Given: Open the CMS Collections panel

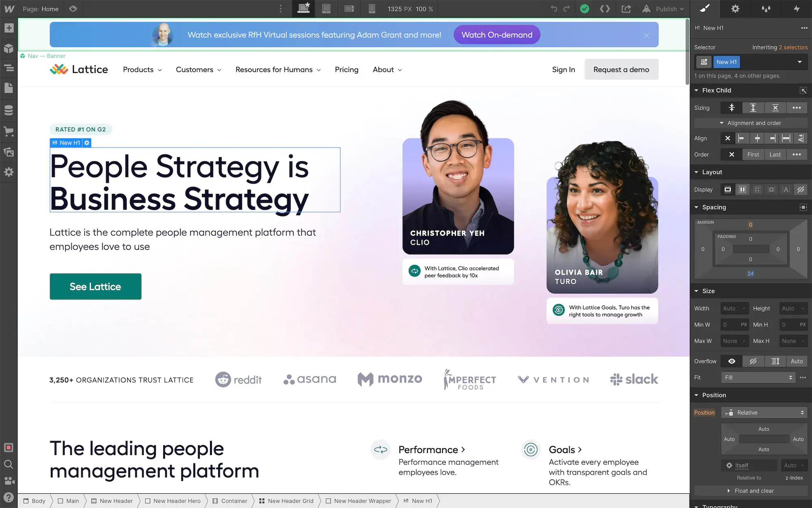Looking at the screenshot, I should click(9, 110).
